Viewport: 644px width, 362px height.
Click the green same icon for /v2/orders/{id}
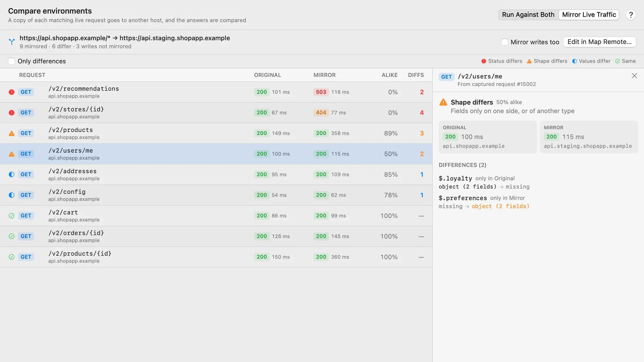pyautogui.click(x=12, y=236)
